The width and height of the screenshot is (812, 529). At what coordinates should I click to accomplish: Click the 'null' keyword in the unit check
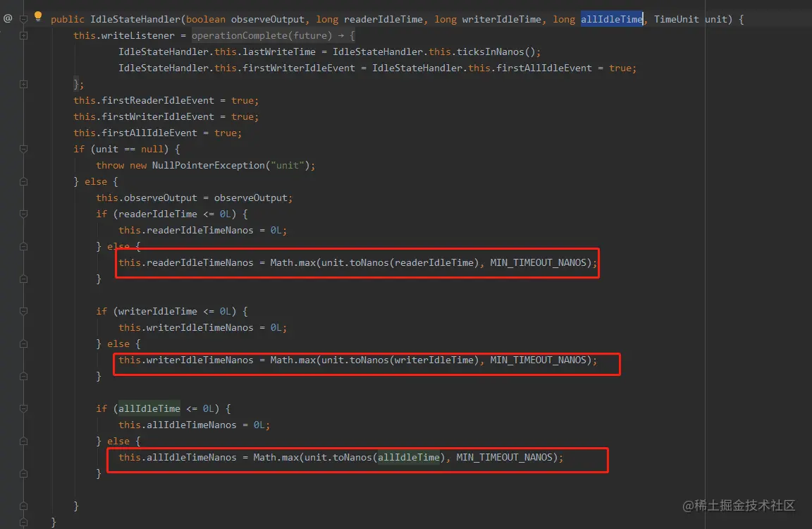(x=152, y=150)
